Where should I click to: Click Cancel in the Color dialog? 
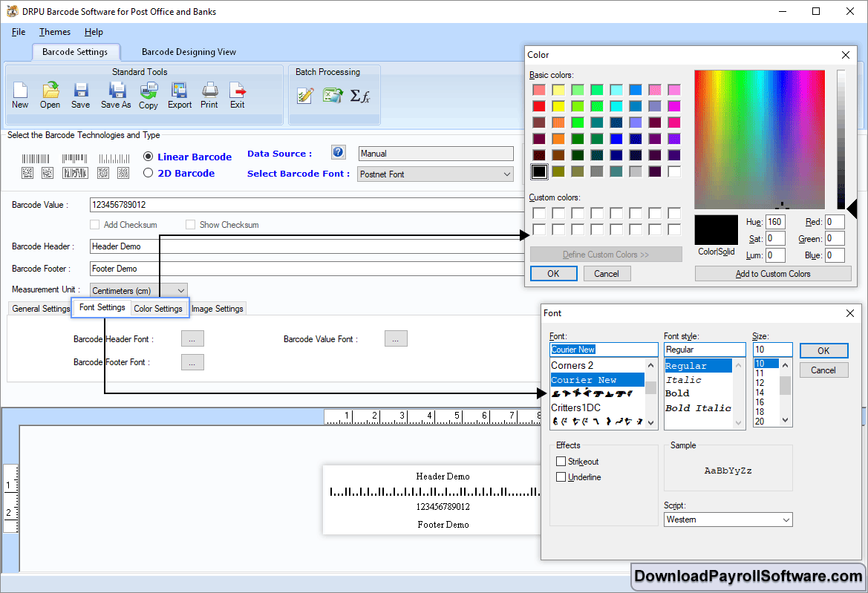tap(607, 274)
